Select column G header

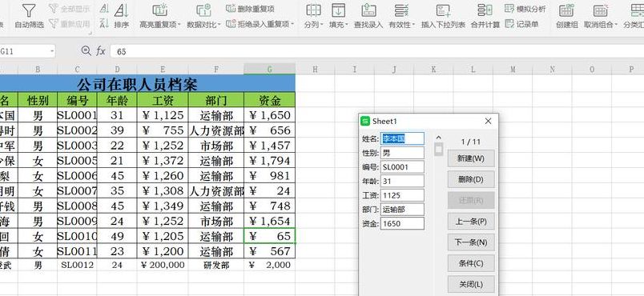click(x=269, y=70)
